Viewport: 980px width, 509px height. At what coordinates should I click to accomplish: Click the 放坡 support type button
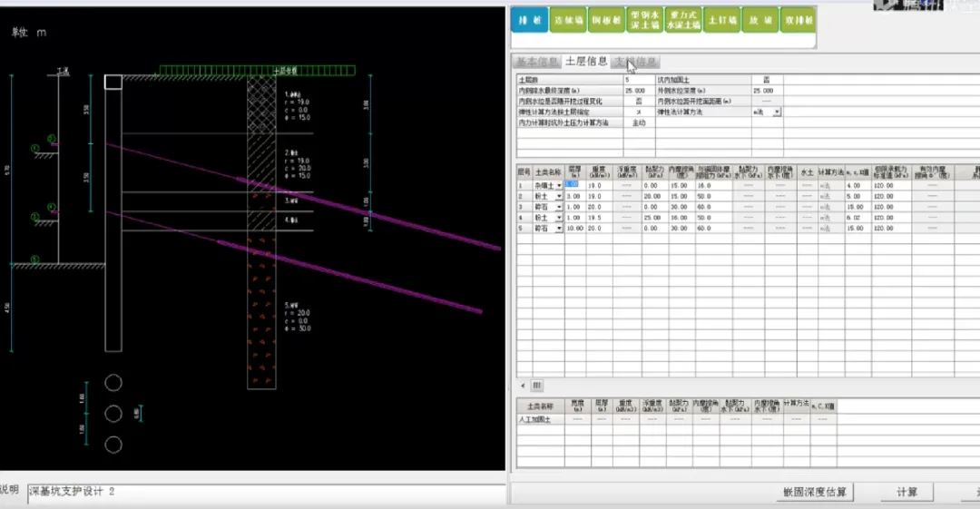coord(760,20)
